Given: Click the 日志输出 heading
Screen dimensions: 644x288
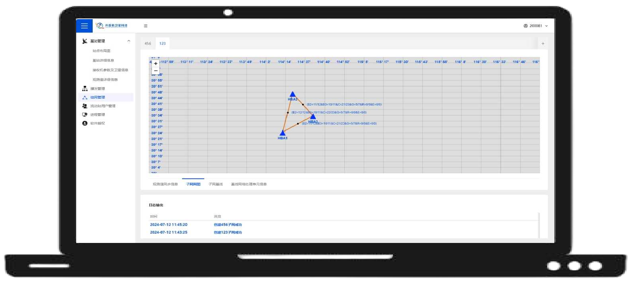Looking at the screenshot, I should pyautogui.click(x=156, y=205).
